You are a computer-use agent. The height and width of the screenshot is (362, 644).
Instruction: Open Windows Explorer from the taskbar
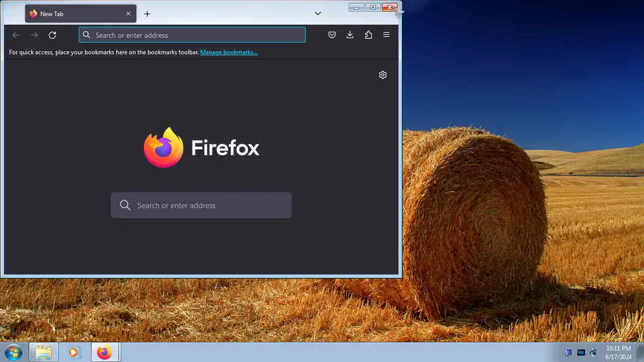click(x=44, y=352)
